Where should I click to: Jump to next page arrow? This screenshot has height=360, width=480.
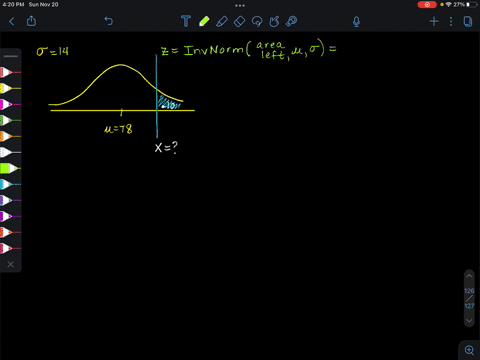(469, 321)
